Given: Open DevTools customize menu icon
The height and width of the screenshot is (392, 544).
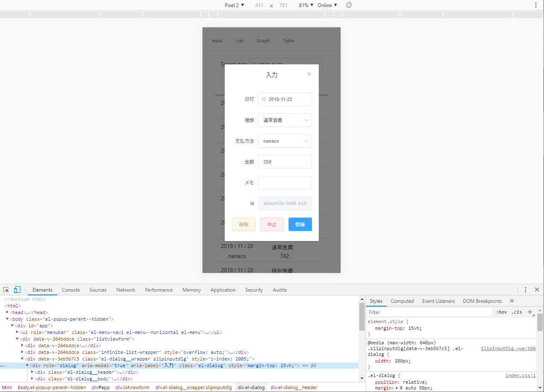Looking at the screenshot, I should pos(525,290).
